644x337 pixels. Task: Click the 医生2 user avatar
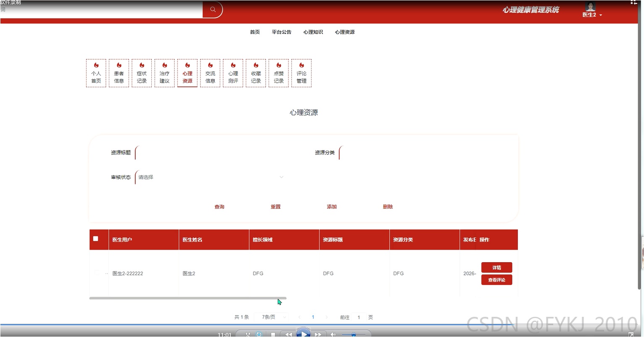(x=590, y=6)
